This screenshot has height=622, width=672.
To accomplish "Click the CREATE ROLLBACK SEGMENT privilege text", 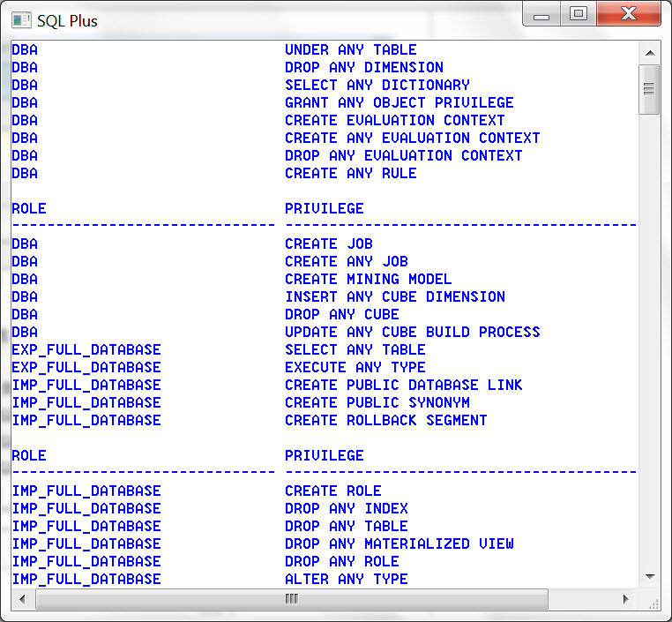I will point(385,420).
